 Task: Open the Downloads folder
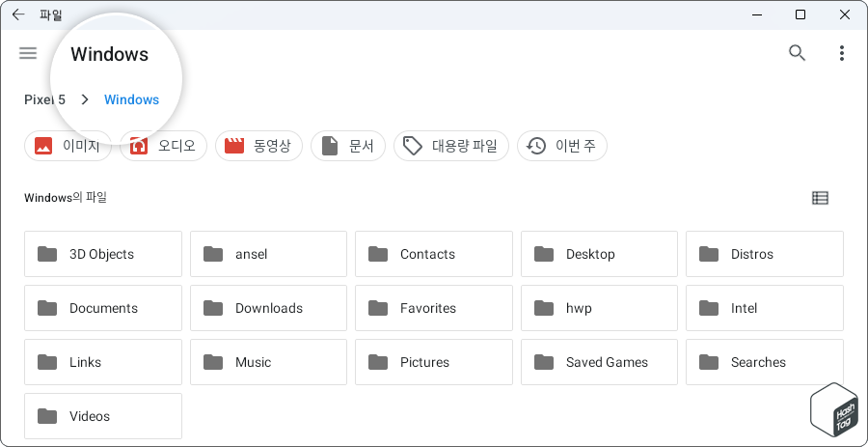point(268,308)
